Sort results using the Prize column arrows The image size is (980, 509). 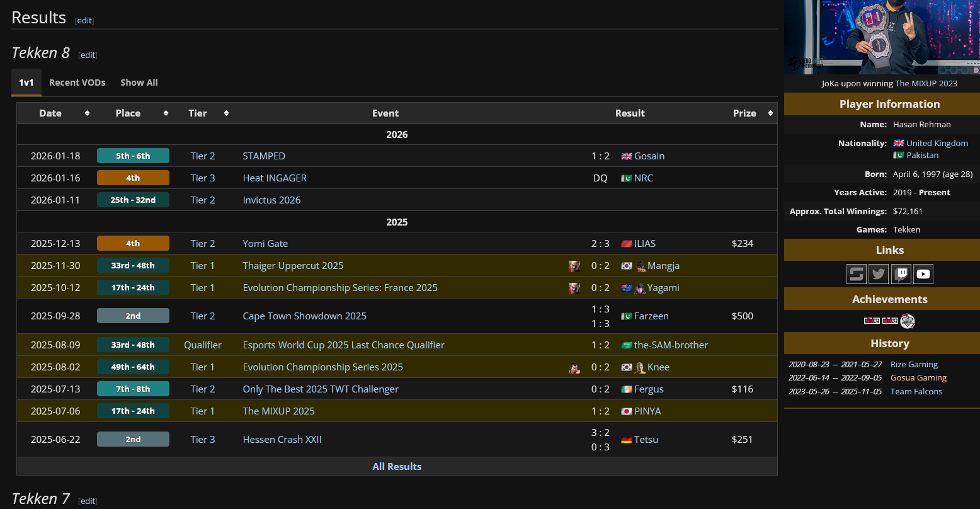pos(770,113)
